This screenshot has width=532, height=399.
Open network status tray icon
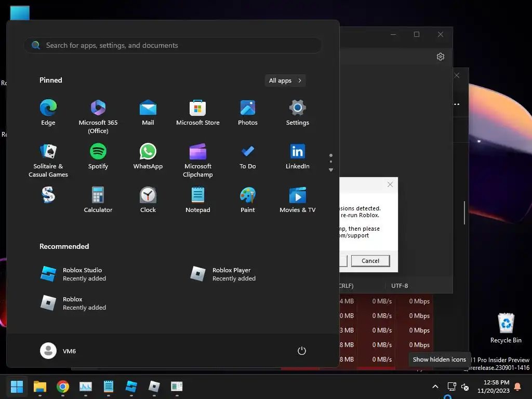tap(451, 387)
